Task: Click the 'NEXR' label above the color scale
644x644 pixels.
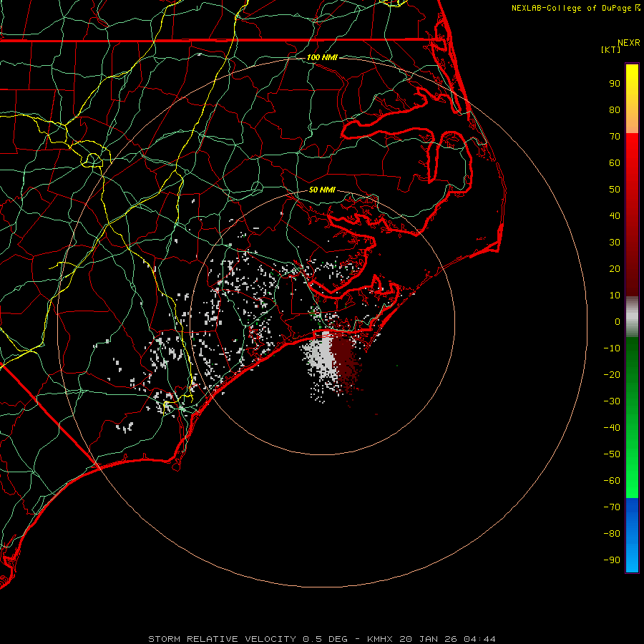Action: coord(629,43)
